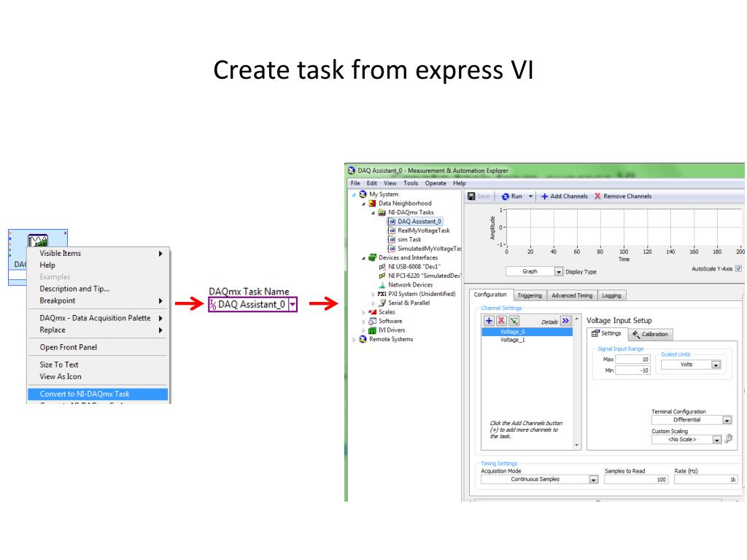Open Scaled Units Volts dropdown
Viewport: 747px width, 560px height.
pos(716,365)
